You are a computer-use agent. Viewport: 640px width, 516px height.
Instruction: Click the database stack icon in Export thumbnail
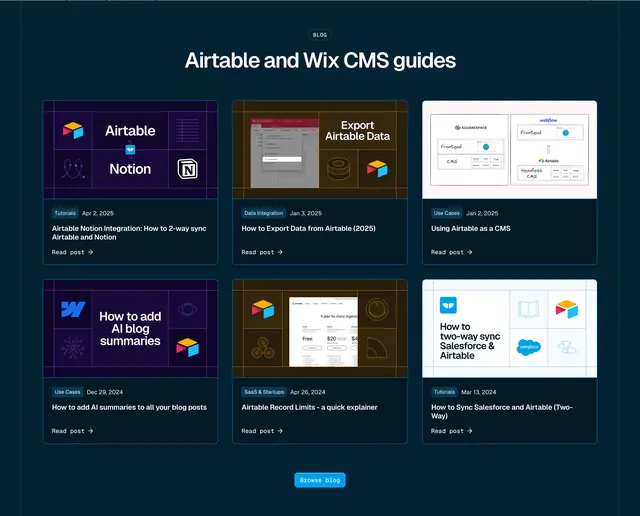(x=338, y=169)
